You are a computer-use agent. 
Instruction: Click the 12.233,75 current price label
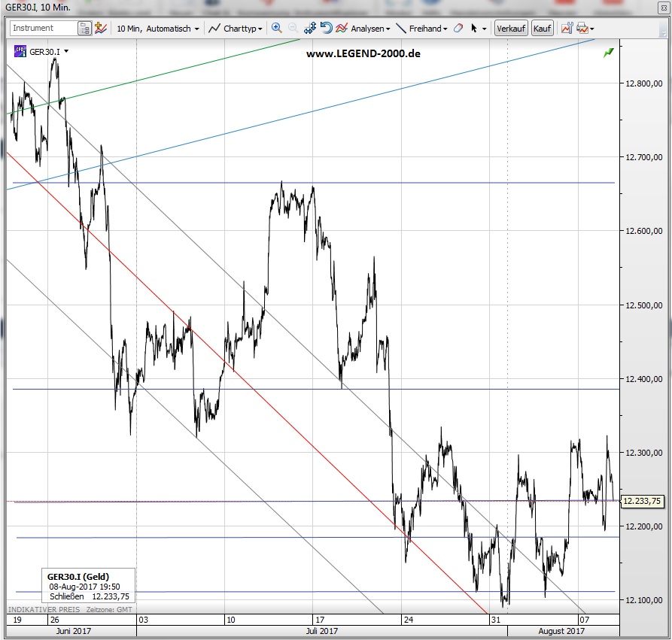click(642, 501)
